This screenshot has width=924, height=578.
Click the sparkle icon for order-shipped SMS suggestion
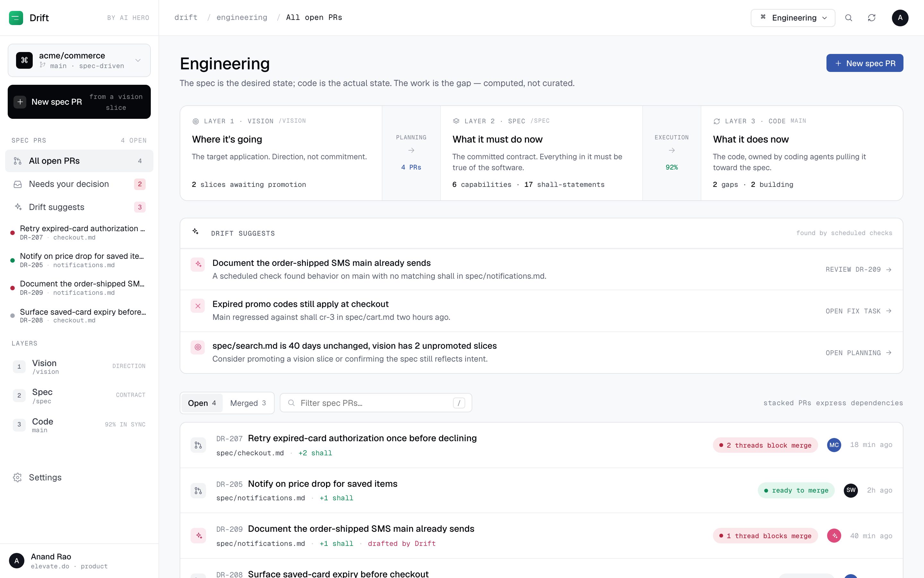pyautogui.click(x=198, y=264)
